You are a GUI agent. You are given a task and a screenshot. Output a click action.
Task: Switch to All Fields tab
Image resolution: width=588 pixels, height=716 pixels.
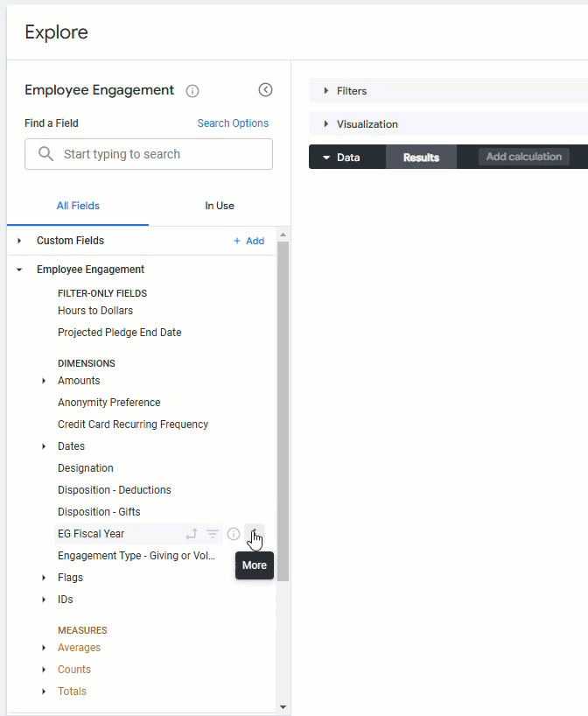78,206
